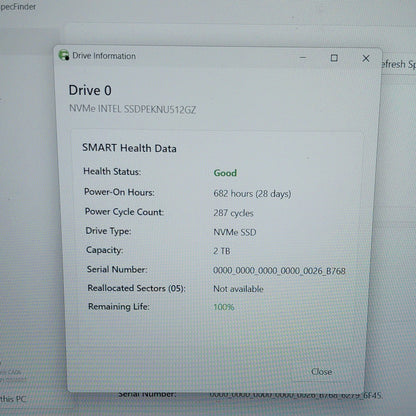Close the dialog using the title bar X
This screenshot has width=416, height=416.
click(366, 58)
